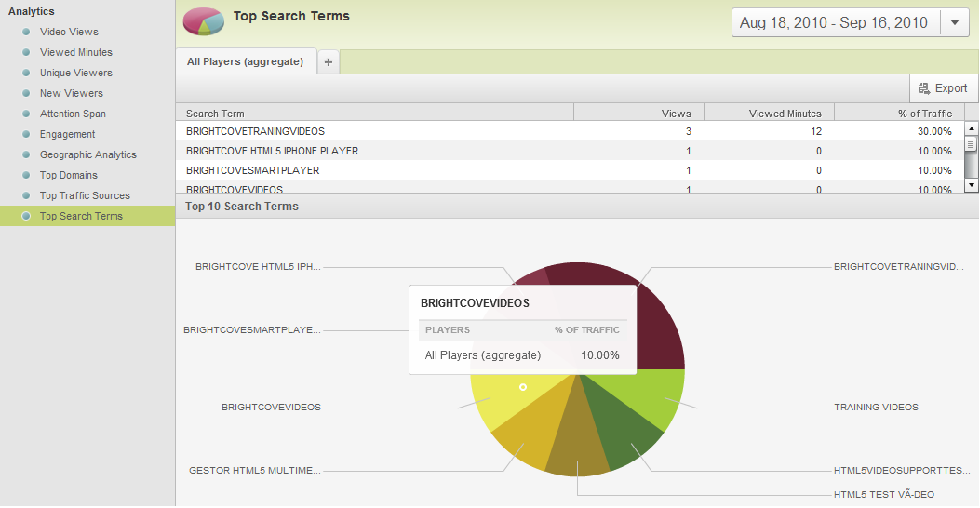Open Top Traffic Sources report
980x508 pixels.
coord(85,195)
